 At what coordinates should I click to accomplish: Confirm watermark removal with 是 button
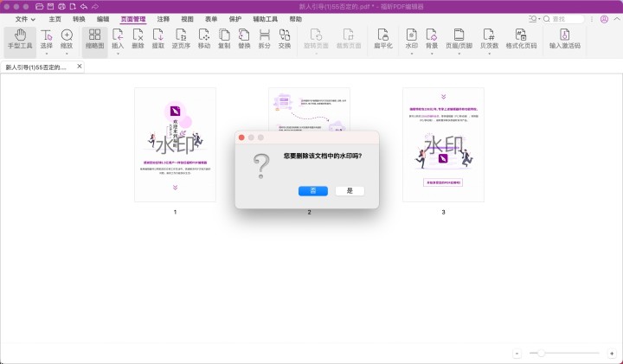pos(350,190)
